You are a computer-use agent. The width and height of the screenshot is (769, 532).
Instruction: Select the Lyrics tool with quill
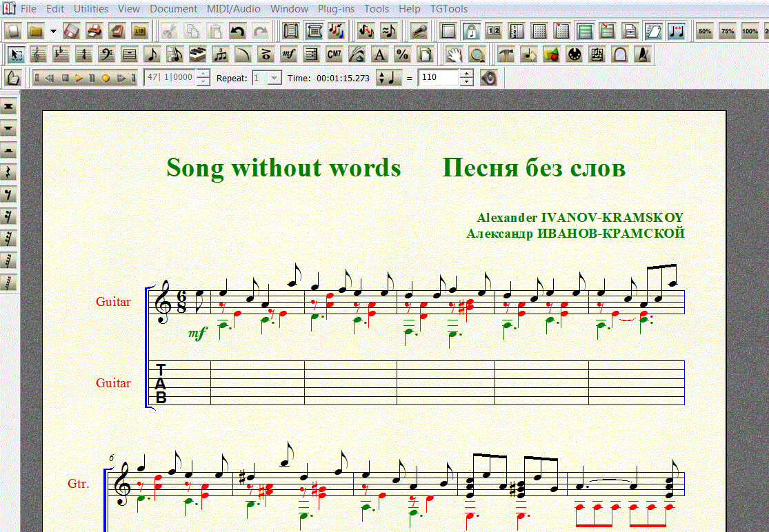tap(357, 54)
